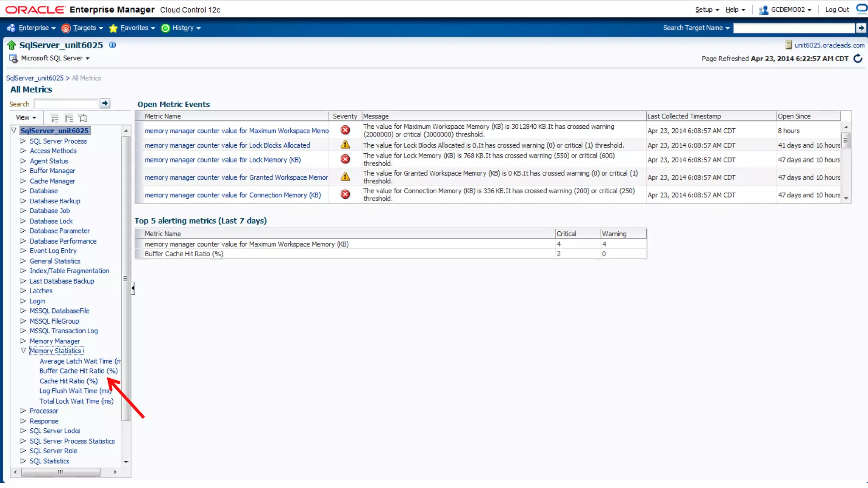The image size is (868, 488).
Task: Open the Microsoft SQL Server dropdown menu
Action: point(55,58)
